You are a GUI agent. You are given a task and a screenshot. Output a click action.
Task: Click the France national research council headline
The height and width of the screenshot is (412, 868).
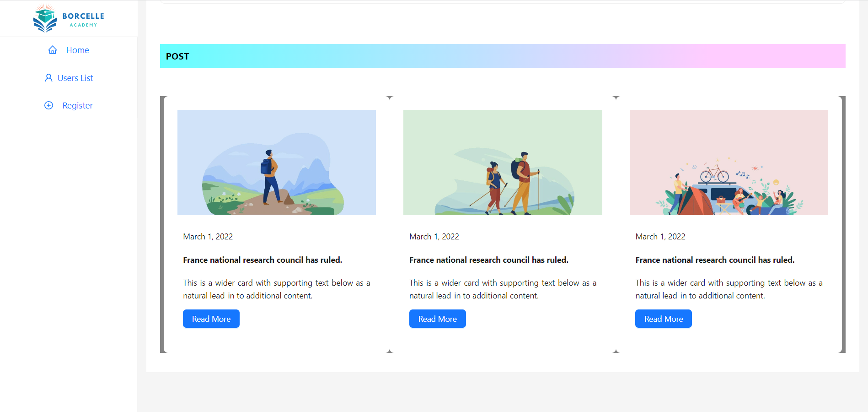(x=262, y=260)
